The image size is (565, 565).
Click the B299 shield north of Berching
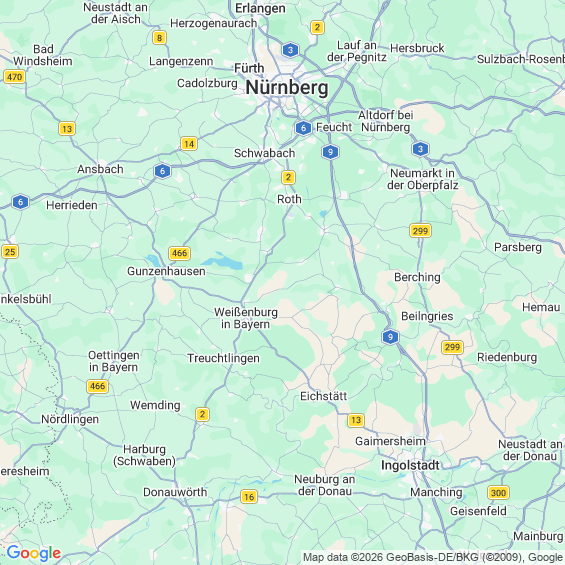(x=421, y=231)
